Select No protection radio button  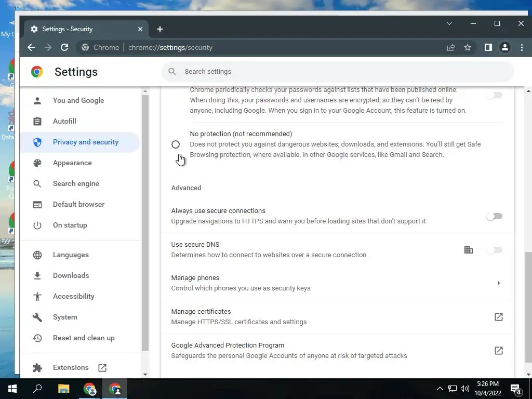tap(176, 144)
